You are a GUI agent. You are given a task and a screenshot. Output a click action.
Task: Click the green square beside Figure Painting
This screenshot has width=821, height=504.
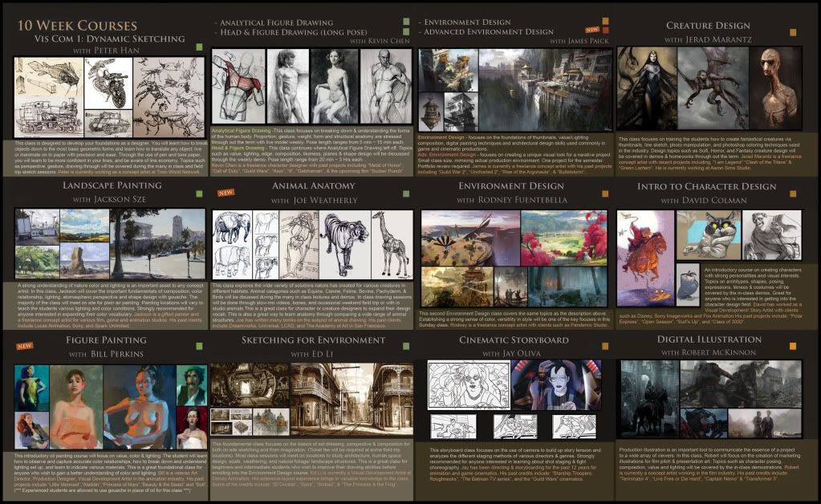coord(199,346)
